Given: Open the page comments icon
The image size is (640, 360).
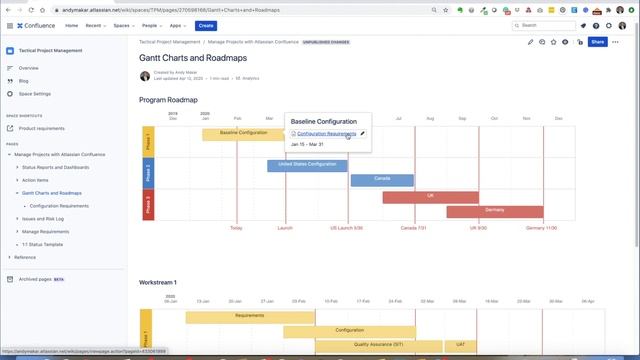Looking at the screenshot, I should coord(542,42).
